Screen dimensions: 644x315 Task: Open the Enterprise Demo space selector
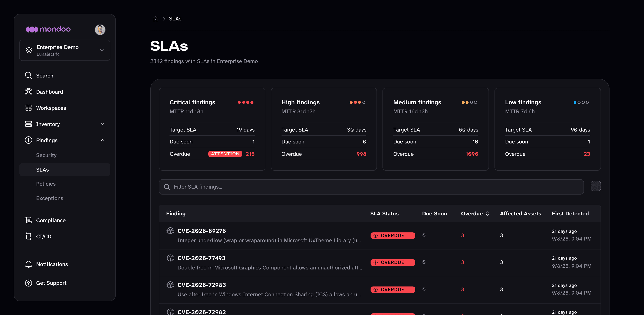point(65,50)
